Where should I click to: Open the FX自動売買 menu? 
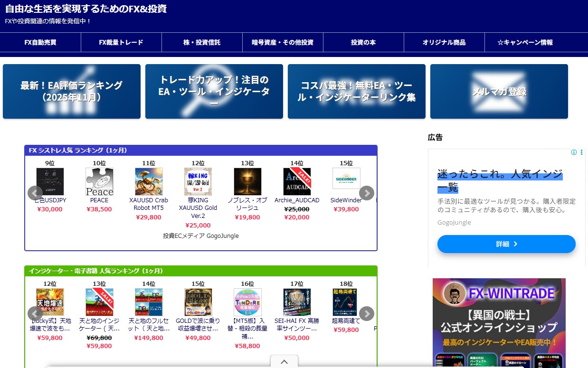tap(40, 42)
